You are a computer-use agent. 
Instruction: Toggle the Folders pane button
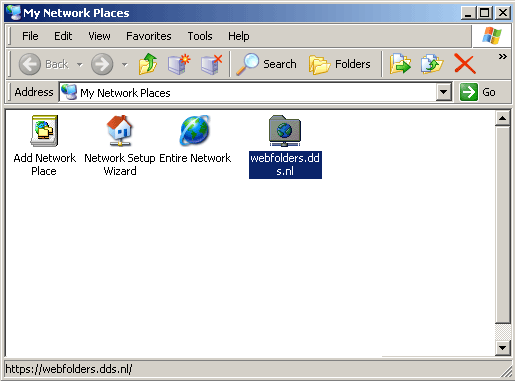[x=340, y=64]
